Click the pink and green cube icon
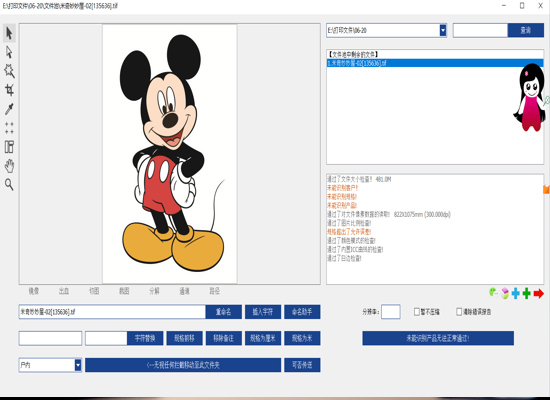 (504, 293)
